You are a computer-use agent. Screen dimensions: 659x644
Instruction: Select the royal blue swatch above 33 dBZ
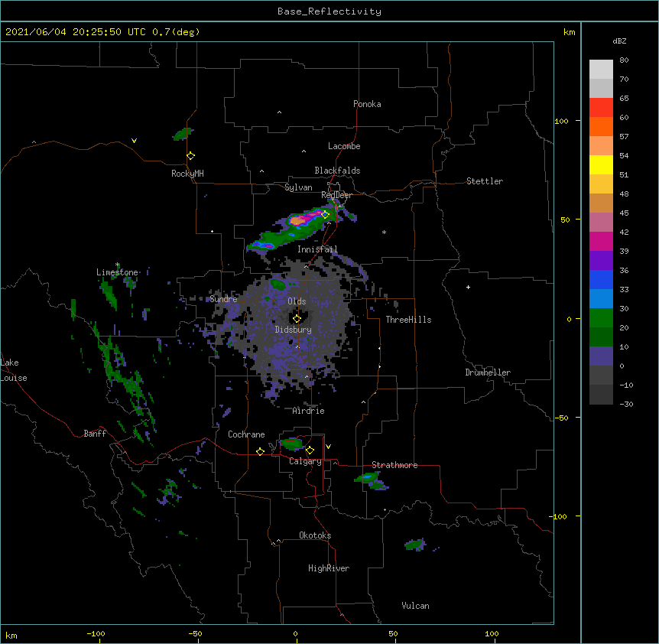click(x=601, y=279)
